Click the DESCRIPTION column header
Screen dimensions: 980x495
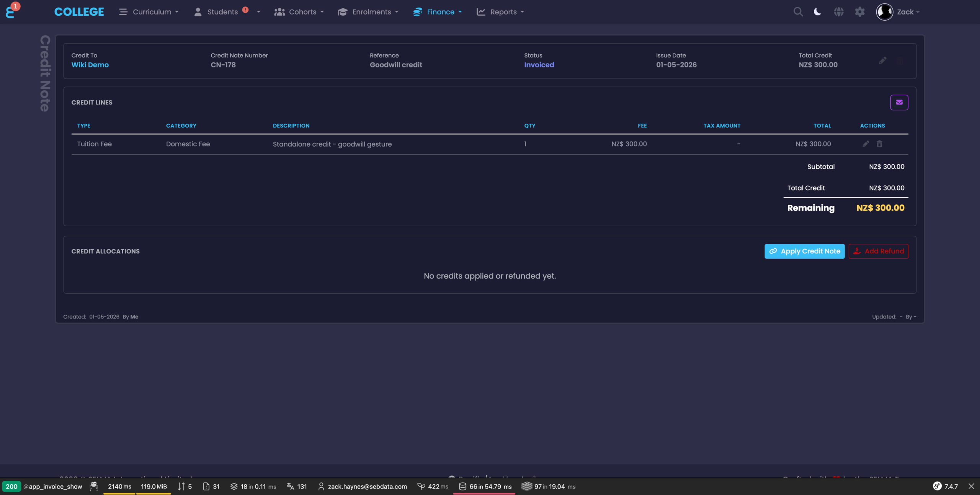click(x=291, y=126)
